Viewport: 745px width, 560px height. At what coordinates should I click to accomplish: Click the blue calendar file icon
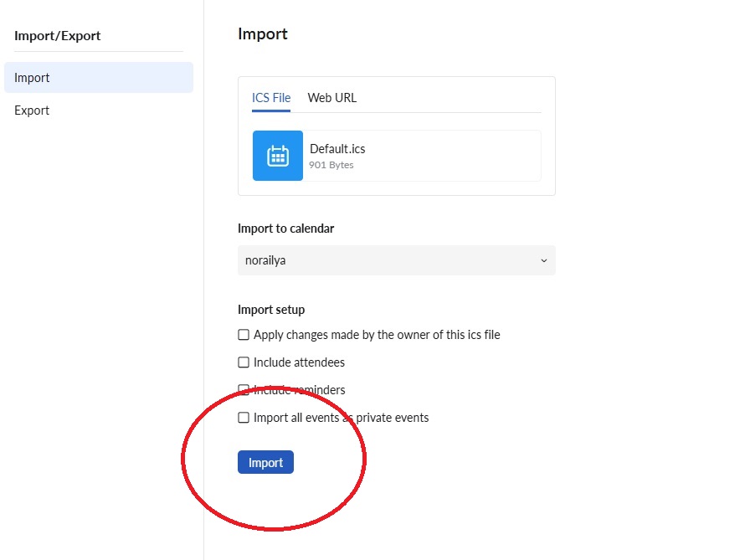point(277,156)
